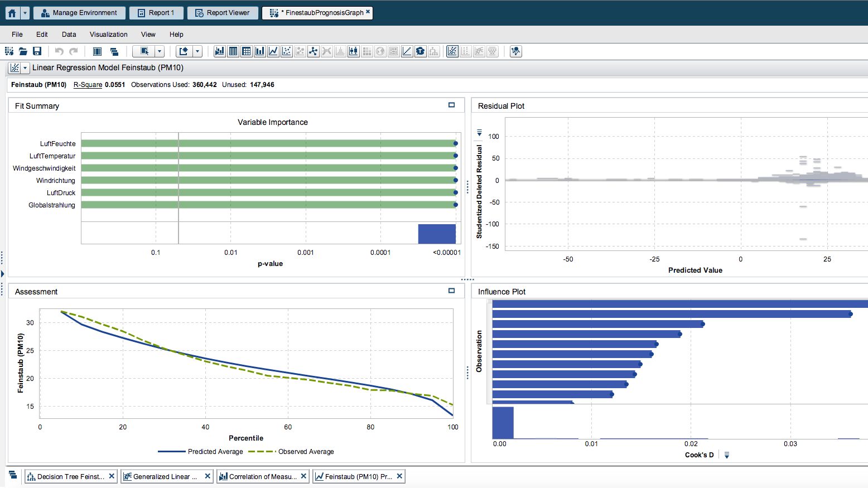Viewport: 868px width, 488px height.
Task: Click the Predicted Average legend entry
Action: pos(201,452)
